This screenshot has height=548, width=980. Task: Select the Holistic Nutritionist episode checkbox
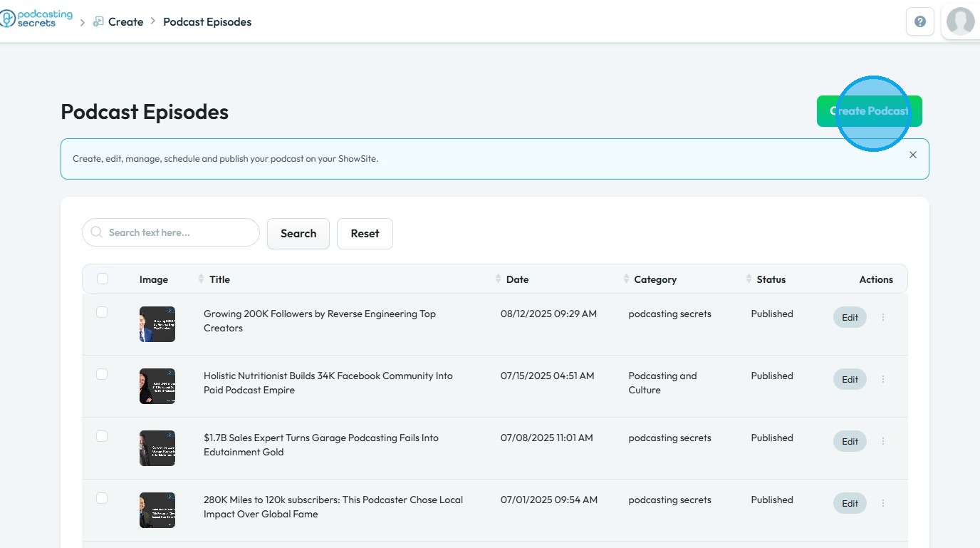(x=102, y=374)
